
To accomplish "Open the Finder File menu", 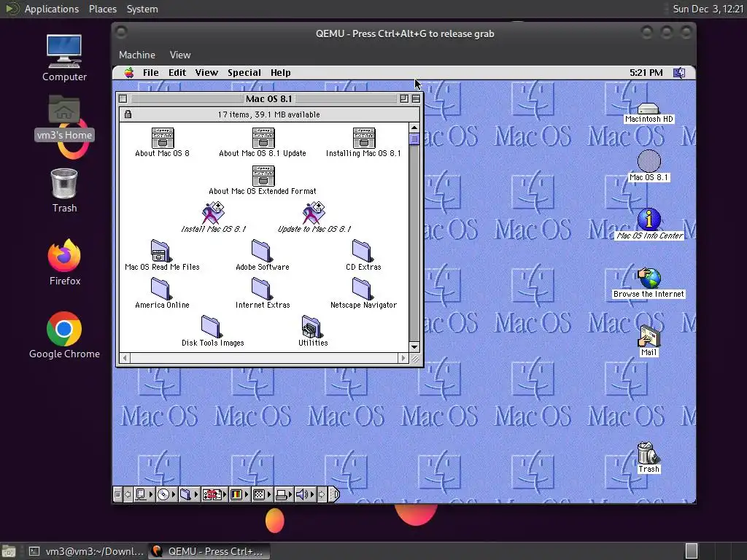I will [x=150, y=73].
